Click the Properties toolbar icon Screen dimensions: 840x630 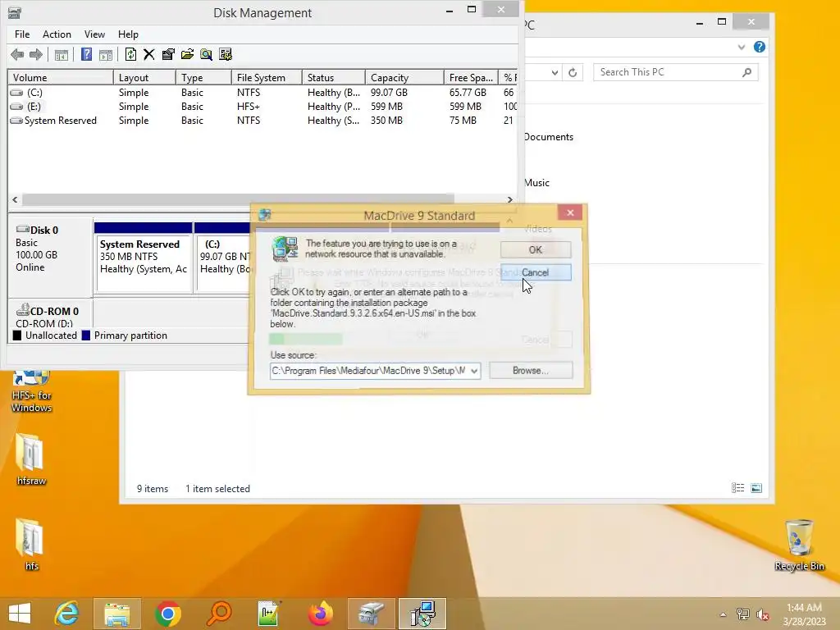(168, 54)
